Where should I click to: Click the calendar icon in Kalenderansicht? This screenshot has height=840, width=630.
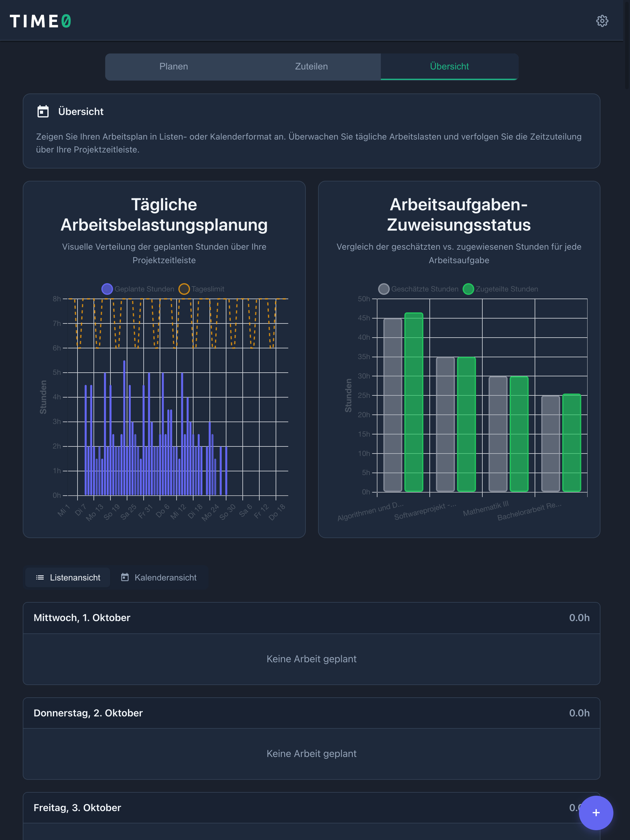click(125, 578)
